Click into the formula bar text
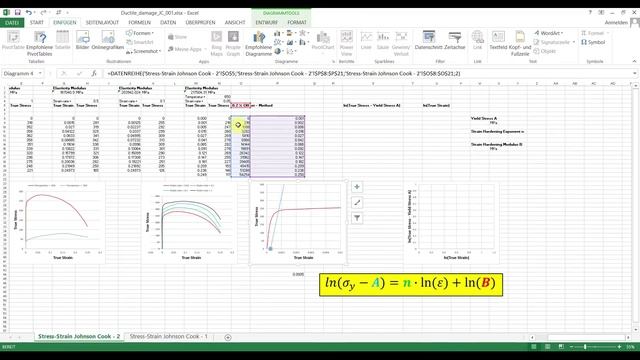This screenshot has width=640, height=360. click(284, 73)
